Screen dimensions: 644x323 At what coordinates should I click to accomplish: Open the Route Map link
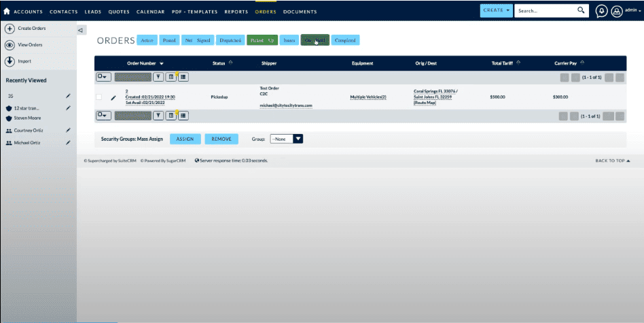425,103
